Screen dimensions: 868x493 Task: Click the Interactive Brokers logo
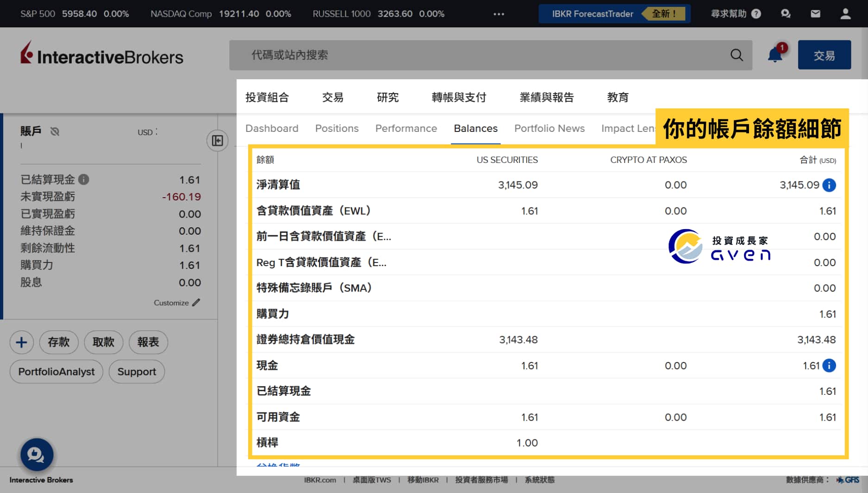point(101,54)
